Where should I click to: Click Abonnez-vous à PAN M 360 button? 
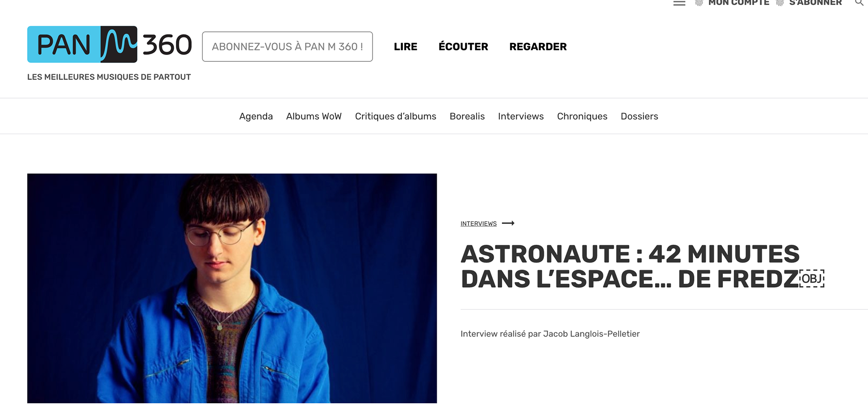(x=288, y=47)
